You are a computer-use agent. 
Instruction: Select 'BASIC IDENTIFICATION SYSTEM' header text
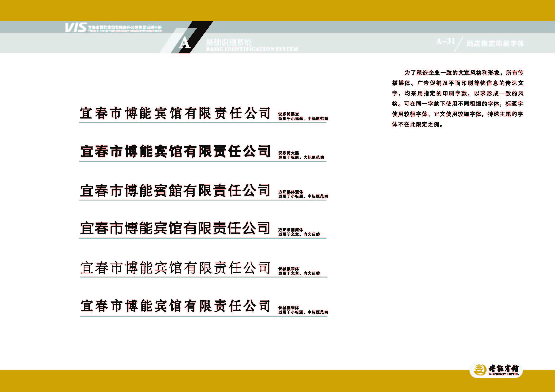pyautogui.click(x=252, y=49)
